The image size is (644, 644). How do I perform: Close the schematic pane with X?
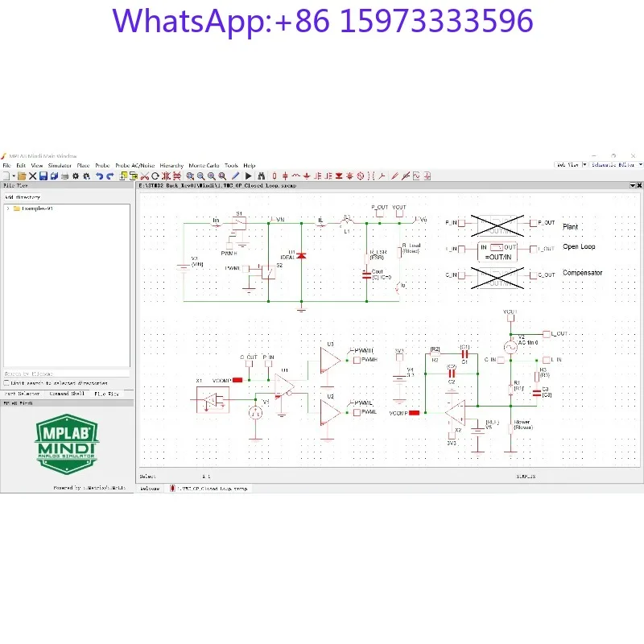(x=639, y=186)
